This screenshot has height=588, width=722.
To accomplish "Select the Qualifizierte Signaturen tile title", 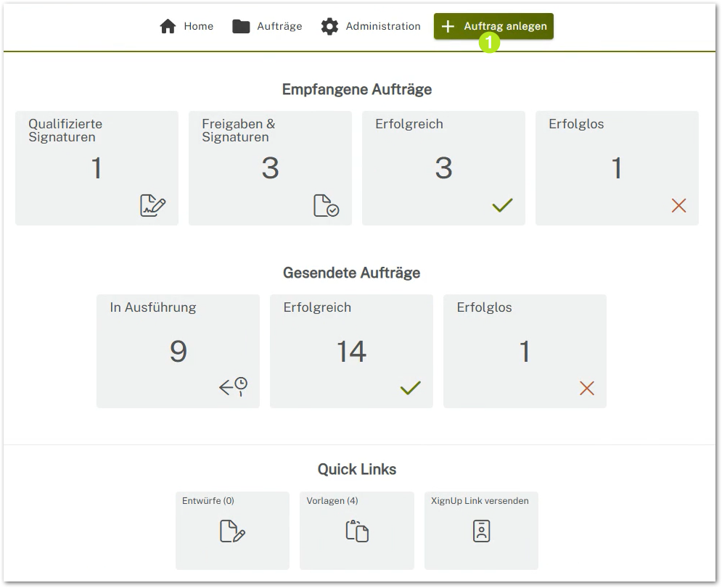I will [65, 131].
